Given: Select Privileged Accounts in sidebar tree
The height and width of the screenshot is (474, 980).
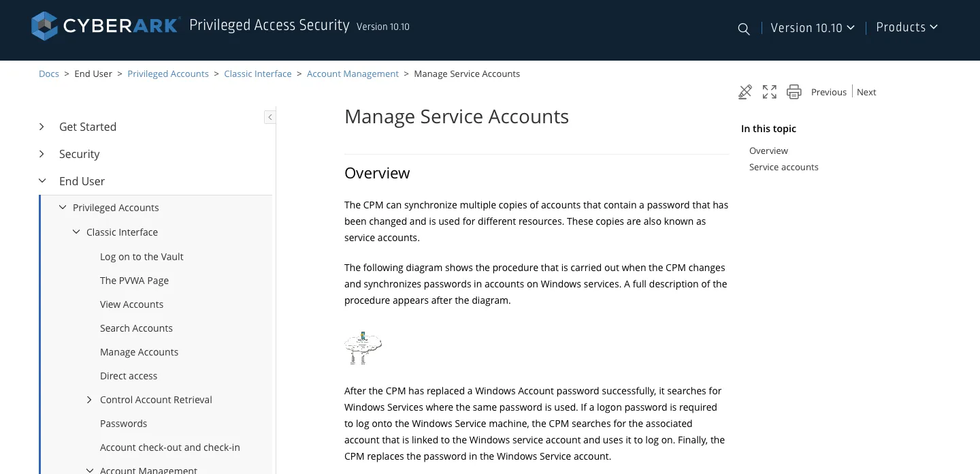Looking at the screenshot, I should coord(116,208).
